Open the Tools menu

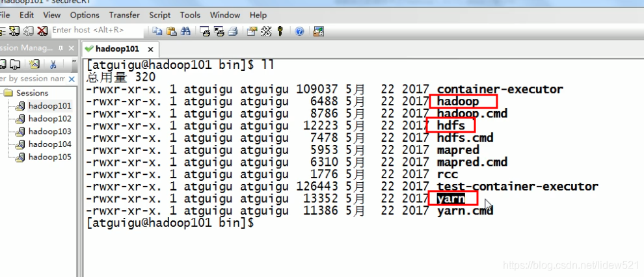pos(190,15)
